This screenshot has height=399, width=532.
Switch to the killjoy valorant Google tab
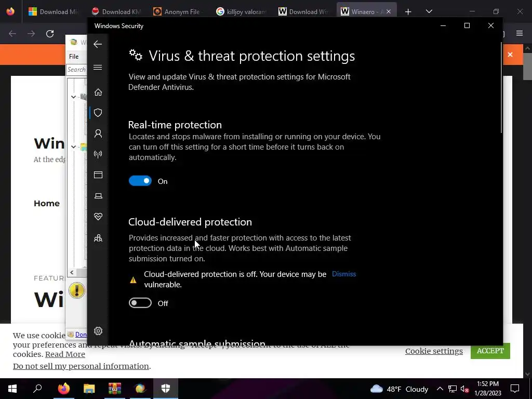point(241,11)
